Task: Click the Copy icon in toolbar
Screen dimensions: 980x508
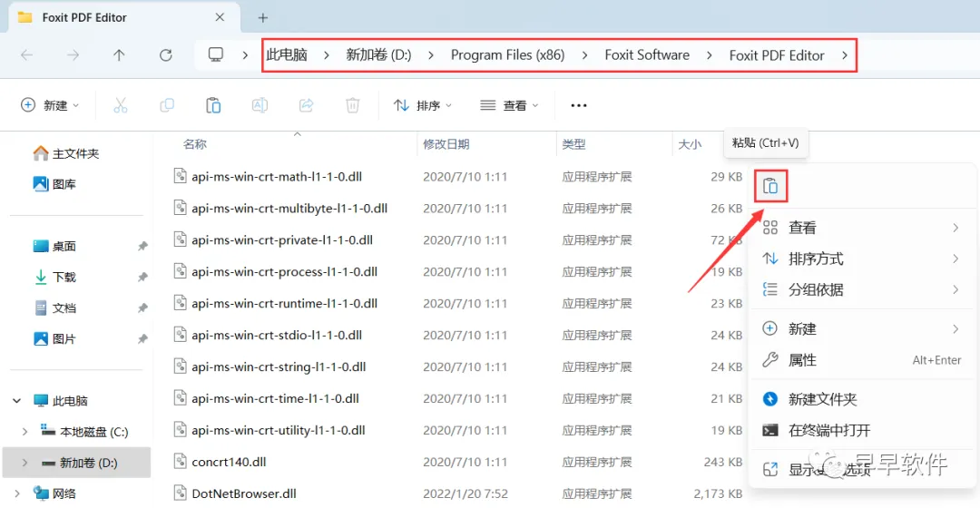Action: click(167, 105)
